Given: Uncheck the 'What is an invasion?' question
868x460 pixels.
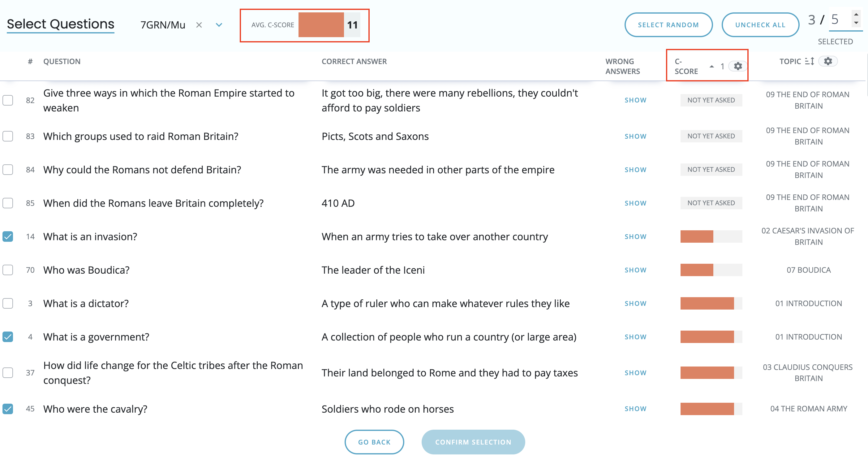Looking at the screenshot, I should pos(8,237).
